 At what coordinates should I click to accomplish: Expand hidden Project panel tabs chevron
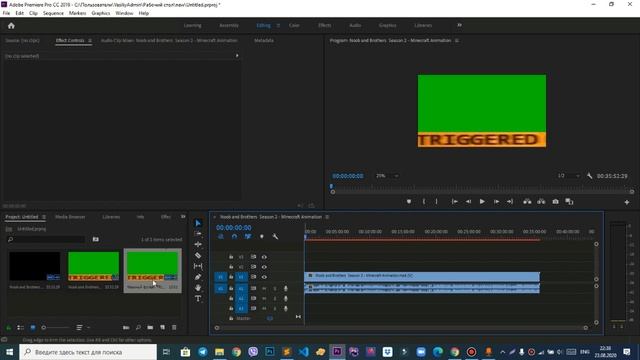tap(183, 217)
